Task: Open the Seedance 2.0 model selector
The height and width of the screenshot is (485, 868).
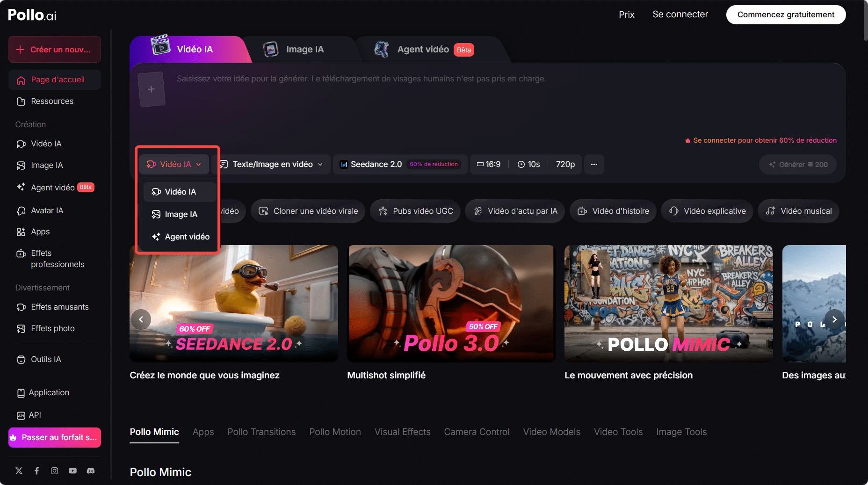Action: [x=400, y=164]
